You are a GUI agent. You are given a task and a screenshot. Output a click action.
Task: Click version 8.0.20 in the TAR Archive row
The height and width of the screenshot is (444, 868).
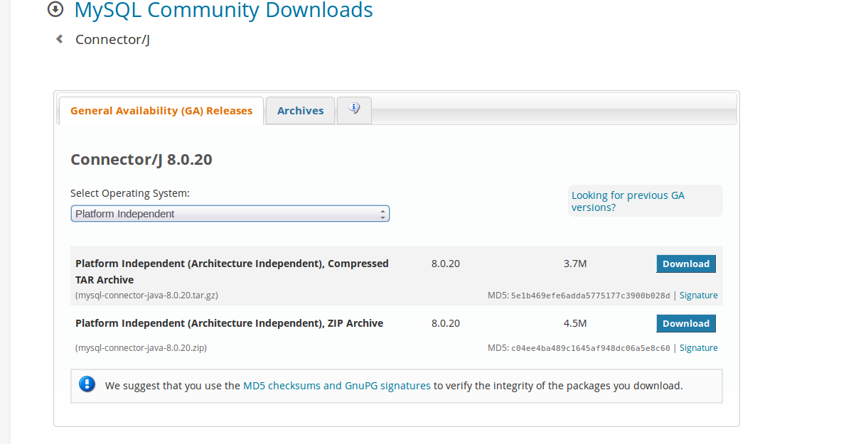click(446, 264)
